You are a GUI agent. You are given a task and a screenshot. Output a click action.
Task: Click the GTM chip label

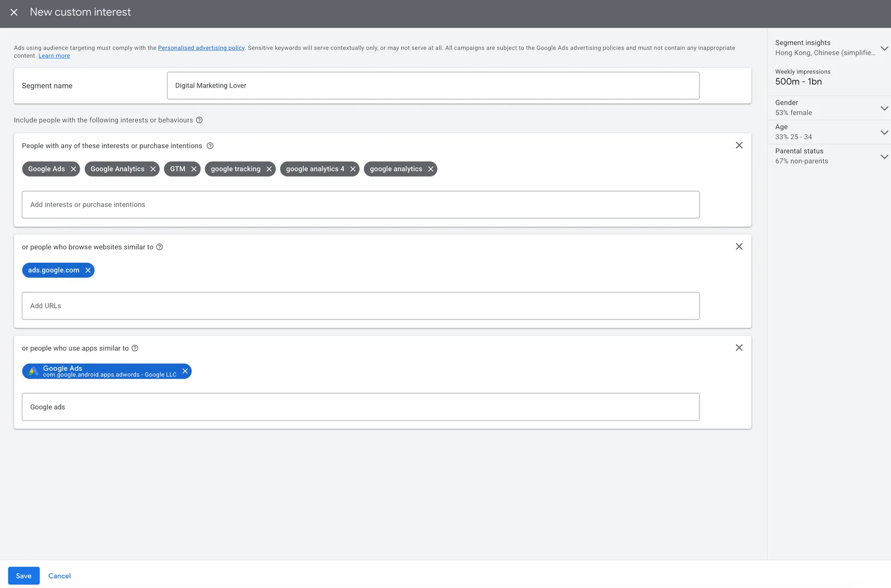click(178, 169)
